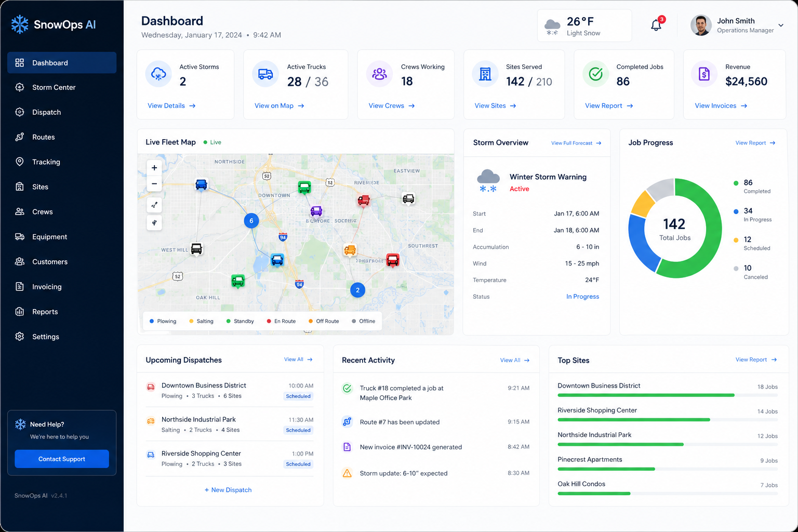Open the Riverside Shopping Center dispatch row

coord(230,459)
